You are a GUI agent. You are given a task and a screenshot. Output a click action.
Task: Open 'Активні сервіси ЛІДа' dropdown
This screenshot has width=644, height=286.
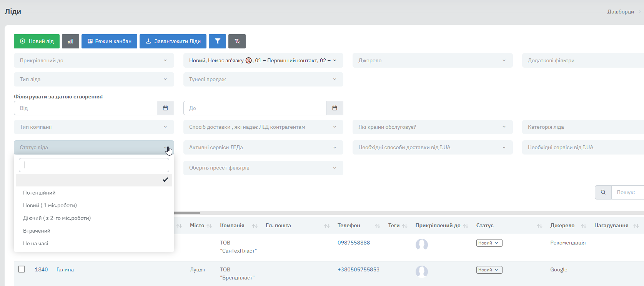click(x=263, y=147)
